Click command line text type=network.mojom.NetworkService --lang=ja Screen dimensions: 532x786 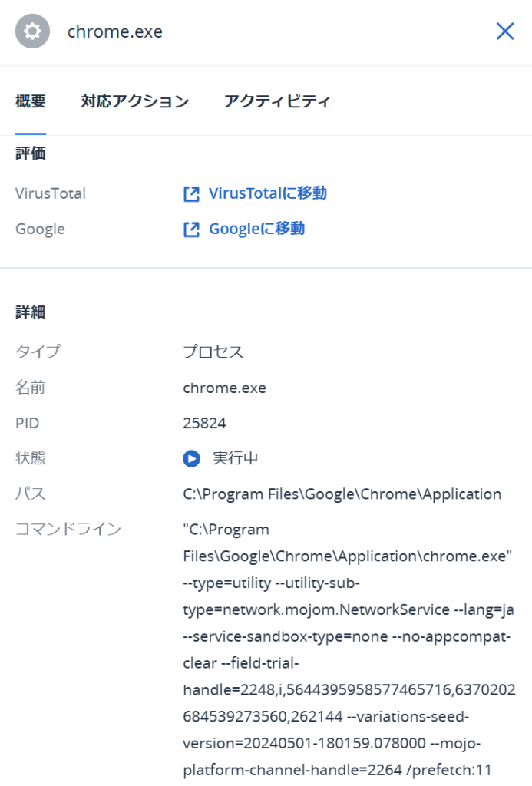coord(349,610)
